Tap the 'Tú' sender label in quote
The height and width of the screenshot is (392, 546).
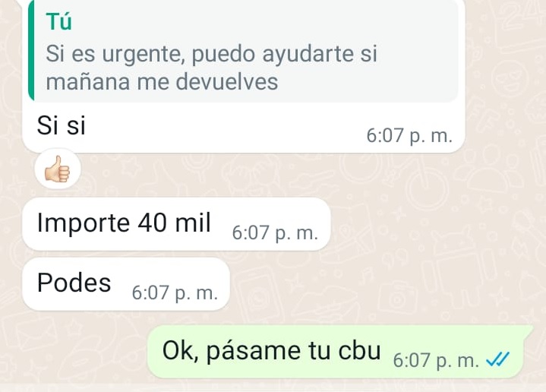(58, 21)
